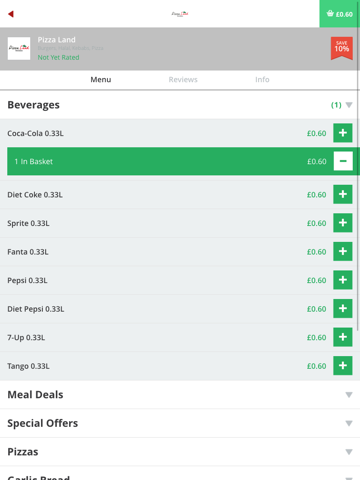Go back using the red arrow
The height and width of the screenshot is (480, 360).
[x=11, y=14]
